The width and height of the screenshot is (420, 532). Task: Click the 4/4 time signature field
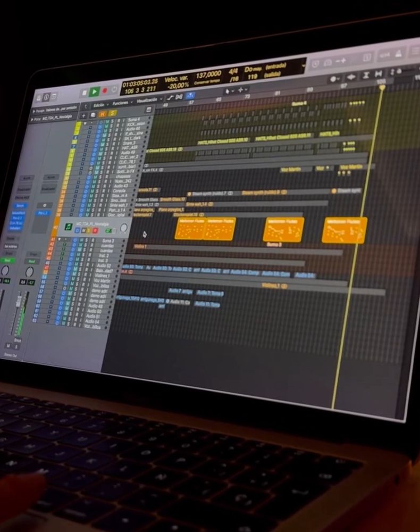tap(233, 71)
